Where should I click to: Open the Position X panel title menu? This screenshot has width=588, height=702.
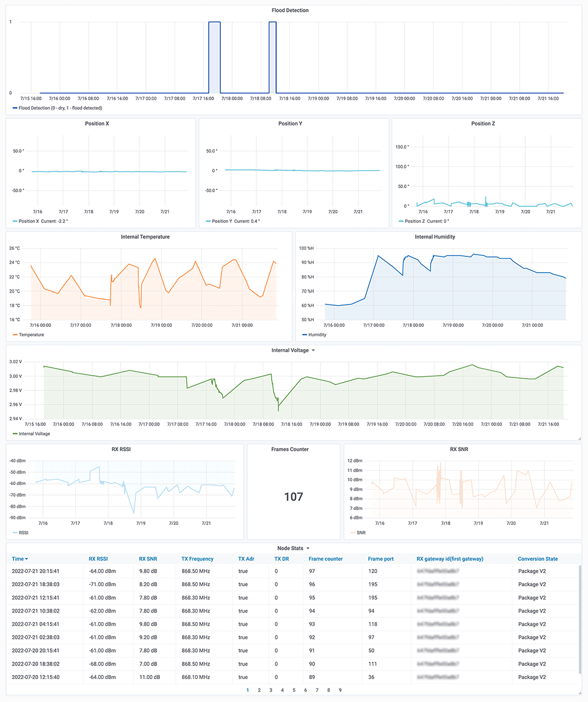97,123
